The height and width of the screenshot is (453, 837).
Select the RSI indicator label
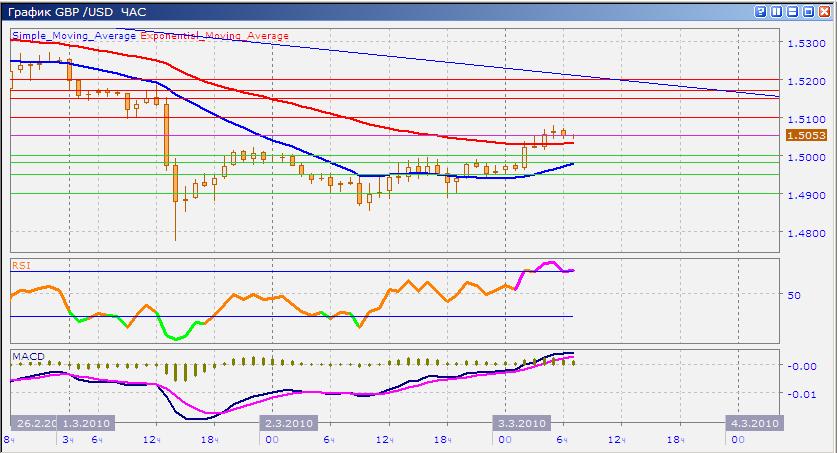click(x=20, y=264)
